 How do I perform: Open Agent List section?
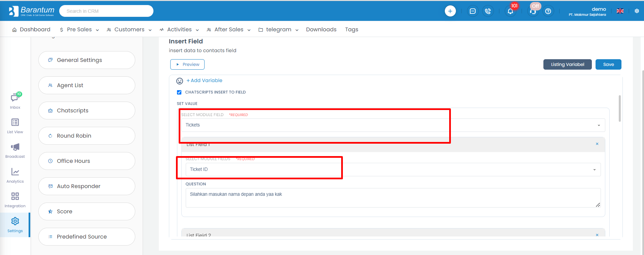point(87,85)
